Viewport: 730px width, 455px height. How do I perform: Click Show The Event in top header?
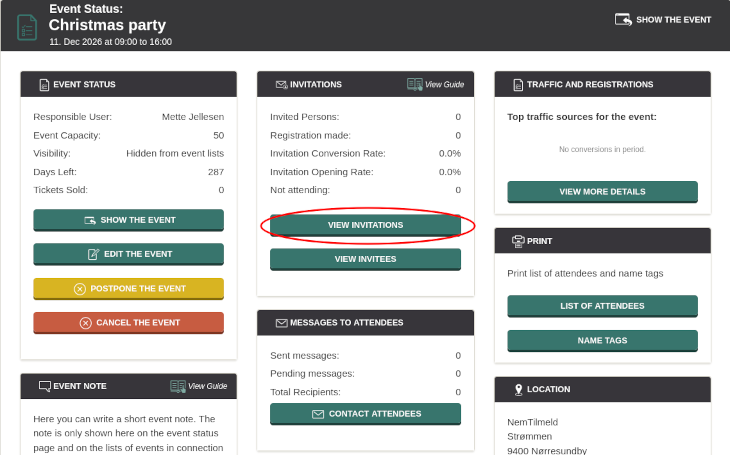pos(664,19)
